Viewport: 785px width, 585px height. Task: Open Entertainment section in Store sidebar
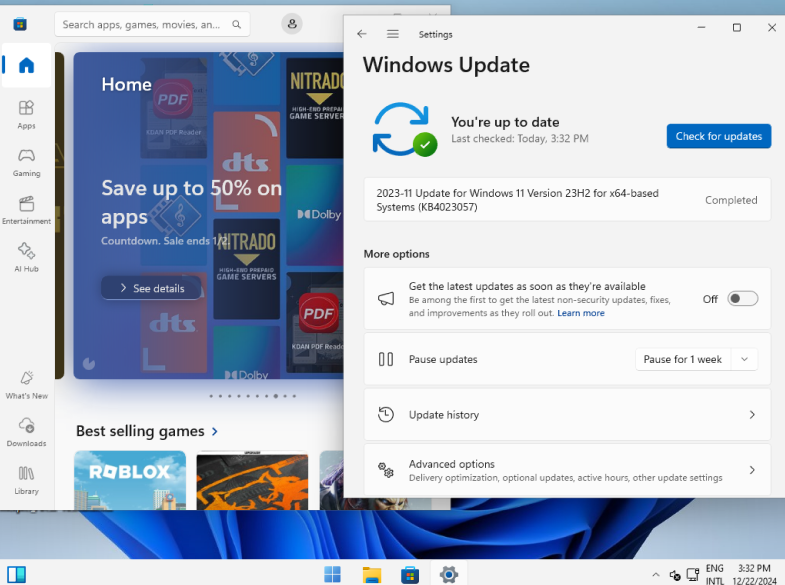tap(26, 211)
